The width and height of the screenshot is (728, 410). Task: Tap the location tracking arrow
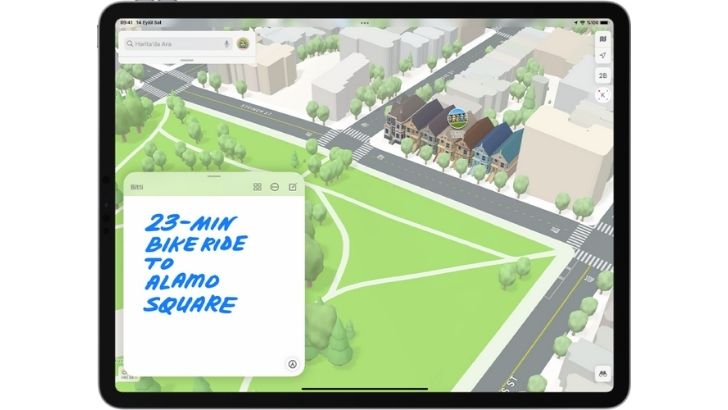click(x=603, y=57)
